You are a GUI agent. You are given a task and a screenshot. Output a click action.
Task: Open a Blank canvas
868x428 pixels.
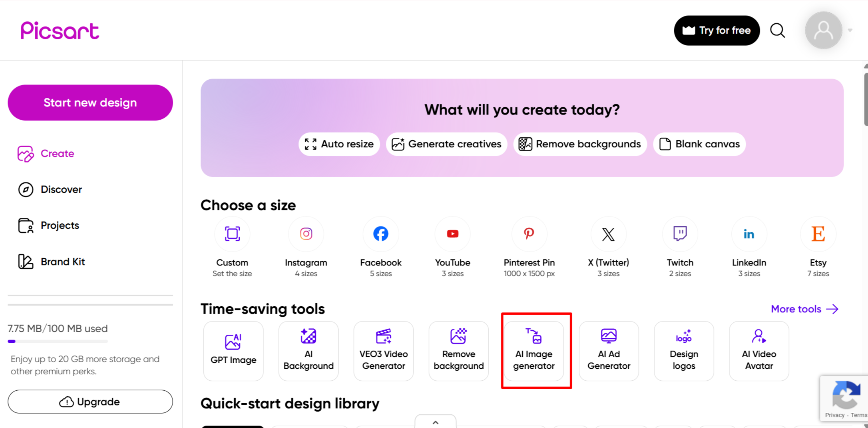tap(699, 144)
